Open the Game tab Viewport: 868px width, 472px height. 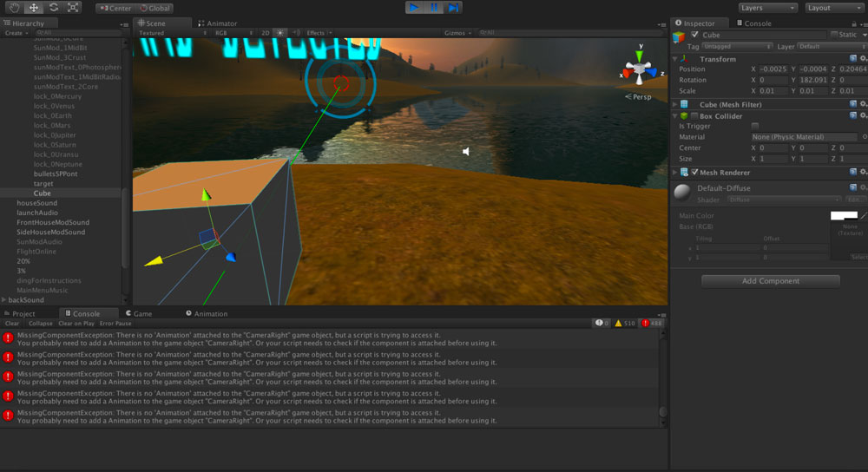pyautogui.click(x=141, y=313)
